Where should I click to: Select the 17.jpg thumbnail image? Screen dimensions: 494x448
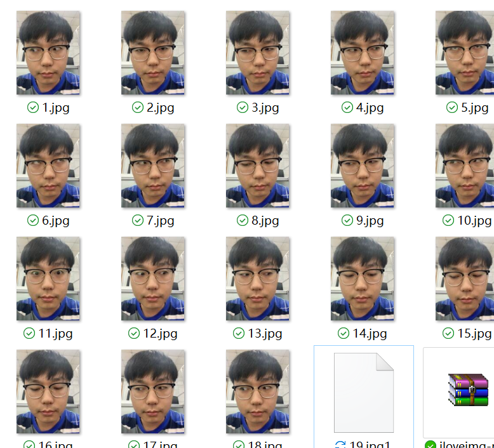click(153, 392)
